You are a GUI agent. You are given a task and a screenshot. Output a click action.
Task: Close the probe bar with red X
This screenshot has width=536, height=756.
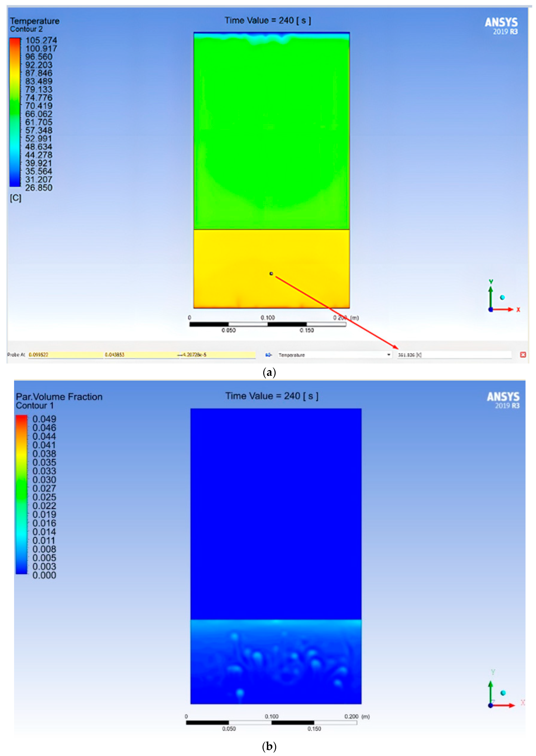(x=523, y=355)
